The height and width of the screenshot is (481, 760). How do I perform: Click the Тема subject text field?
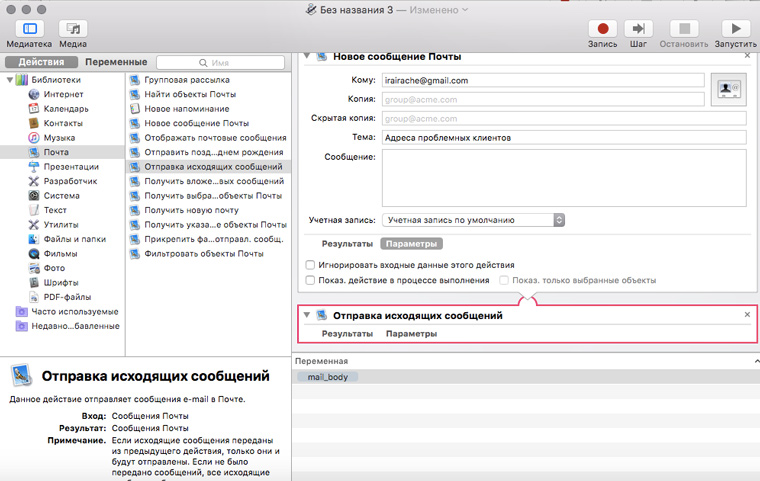tap(563, 137)
